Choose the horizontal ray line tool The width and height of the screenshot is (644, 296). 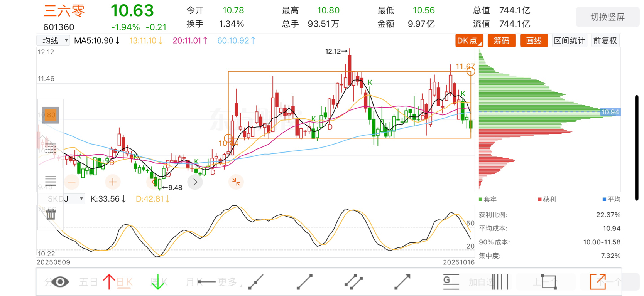[206, 282]
